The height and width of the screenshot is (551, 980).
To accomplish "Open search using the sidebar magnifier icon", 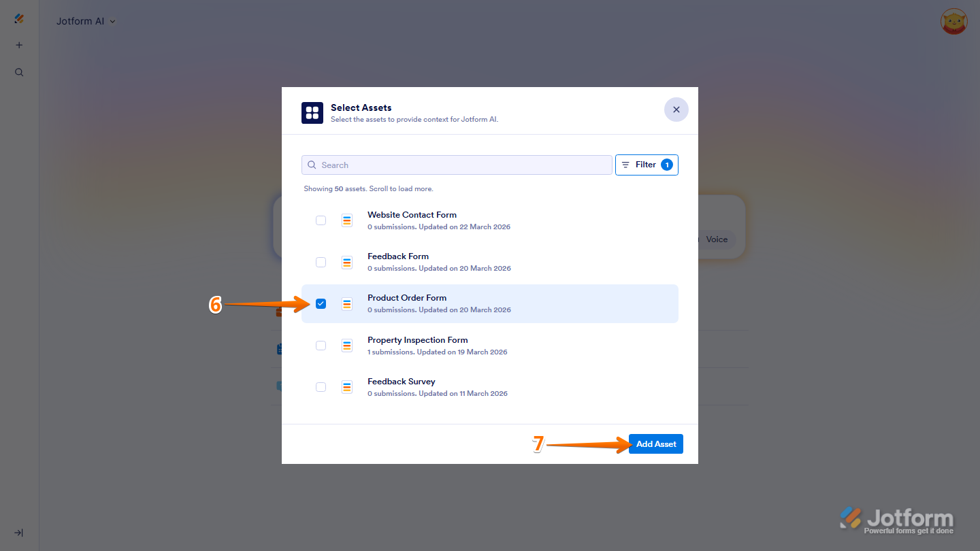I will 18,71.
